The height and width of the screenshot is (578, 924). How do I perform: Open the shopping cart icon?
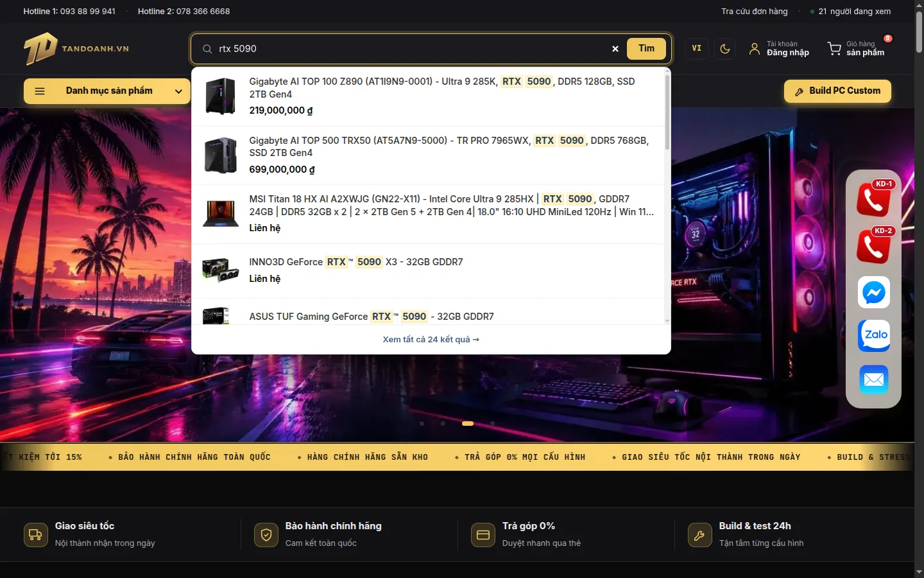click(834, 49)
